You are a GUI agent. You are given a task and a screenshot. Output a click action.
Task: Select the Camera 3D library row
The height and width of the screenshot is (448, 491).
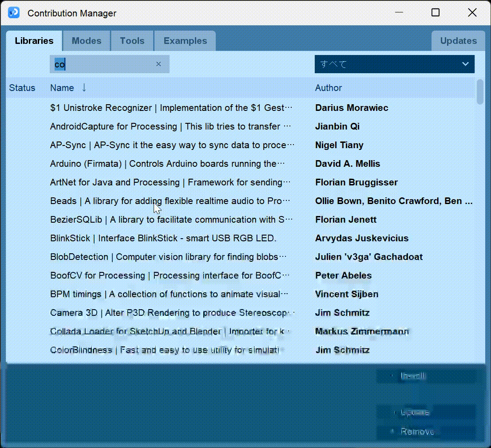(x=241, y=313)
